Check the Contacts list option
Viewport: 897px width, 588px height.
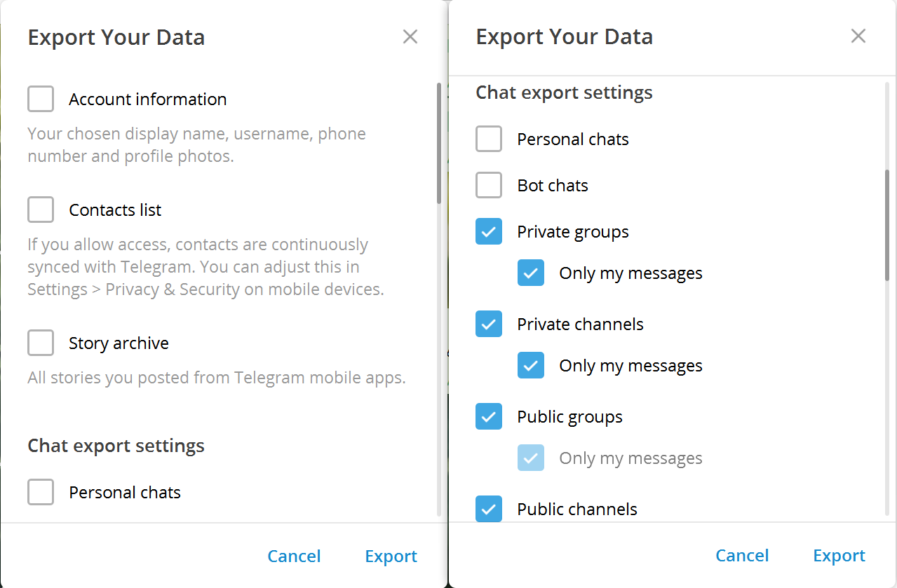pos(41,210)
